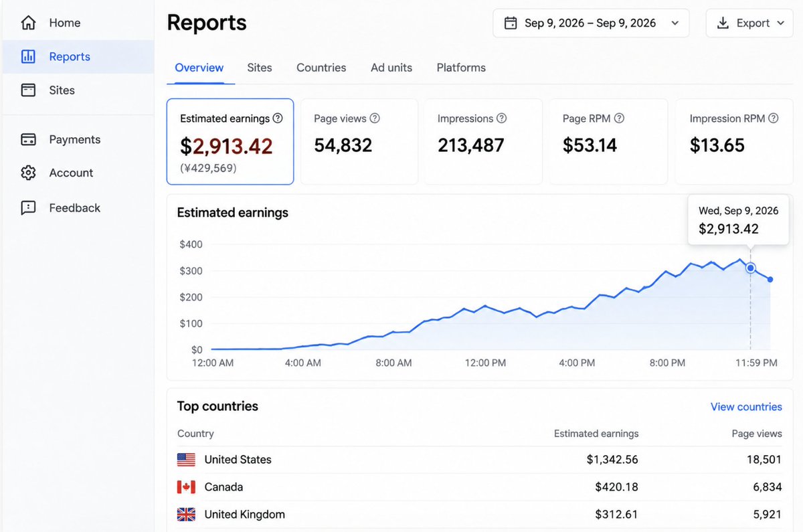This screenshot has width=803, height=532.
Task: Click the calendar icon in date picker
Action: point(511,23)
